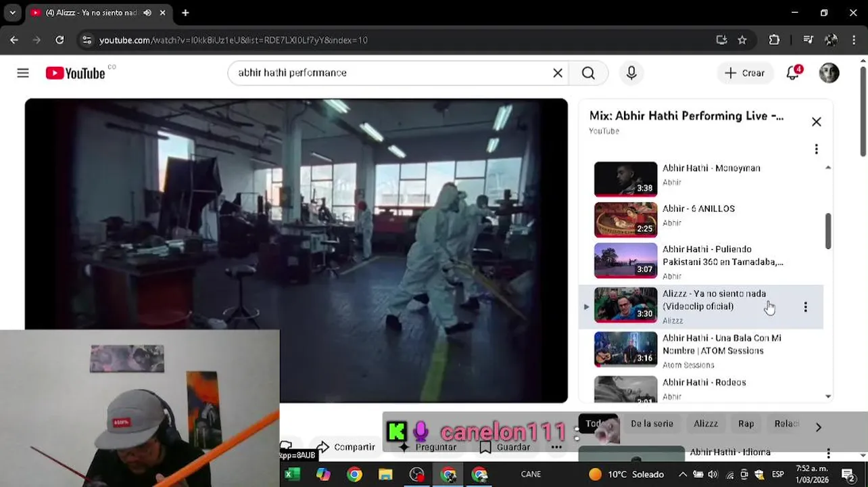Click the page vertical scrollbar thumb
868x487 pixels.
tap(863, 112)
